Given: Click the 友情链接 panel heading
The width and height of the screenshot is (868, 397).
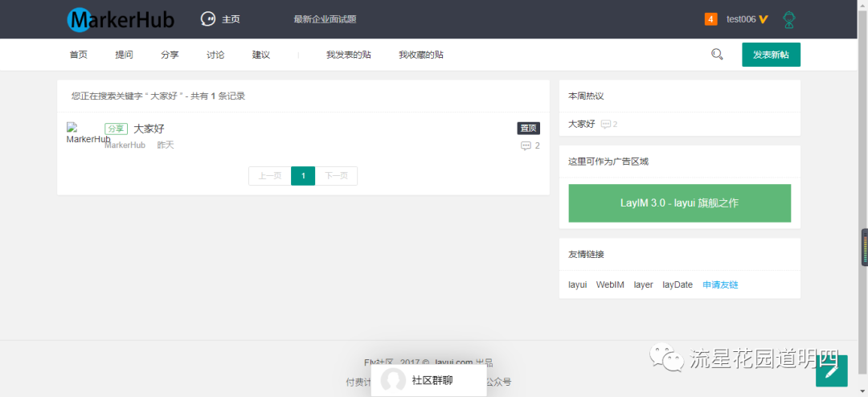Looking at the screenshot, I should point(586,255).
